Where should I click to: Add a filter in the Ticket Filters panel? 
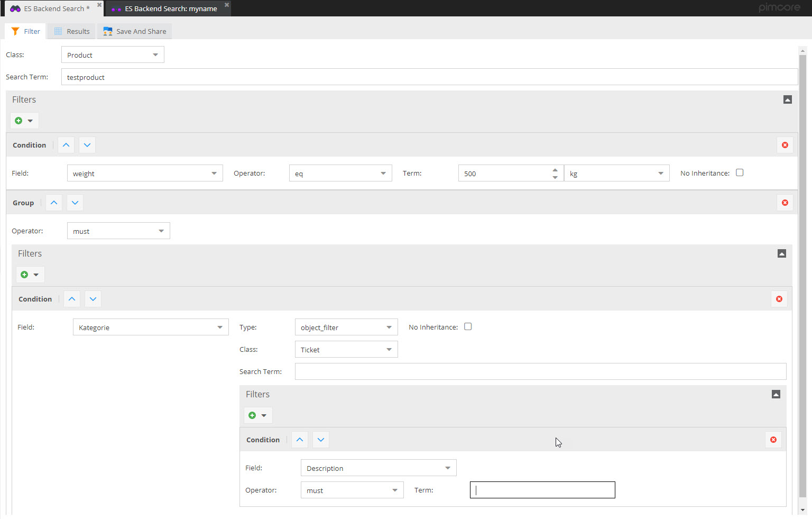point(258,415)
